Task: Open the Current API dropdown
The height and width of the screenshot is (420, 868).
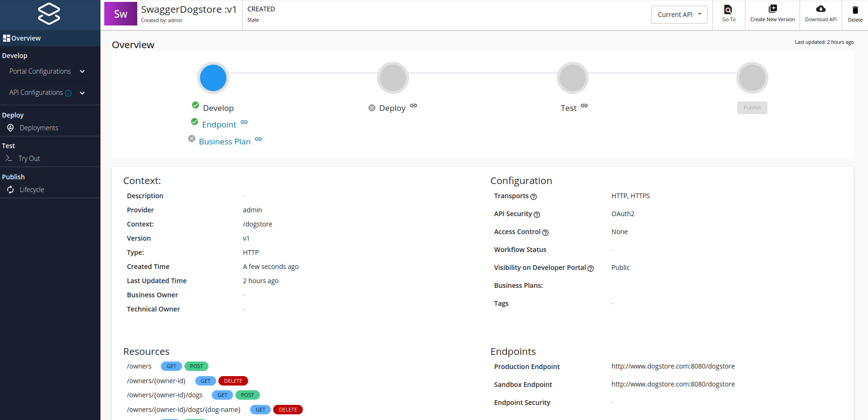Action: 679,15
